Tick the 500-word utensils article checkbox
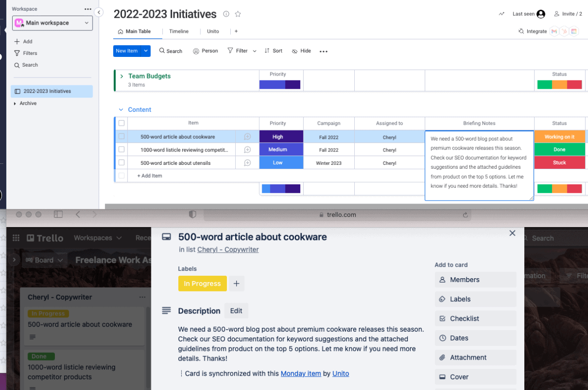This screenshot has width=588, height=390. click(x=121, y=162)
